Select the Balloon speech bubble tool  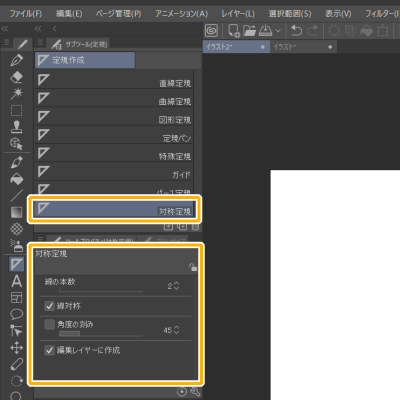17,314
